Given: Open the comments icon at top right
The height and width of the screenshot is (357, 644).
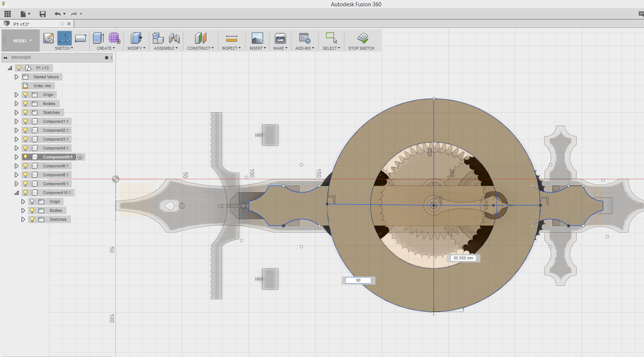Looking at the screenshot, I should (x=641, y=14).
